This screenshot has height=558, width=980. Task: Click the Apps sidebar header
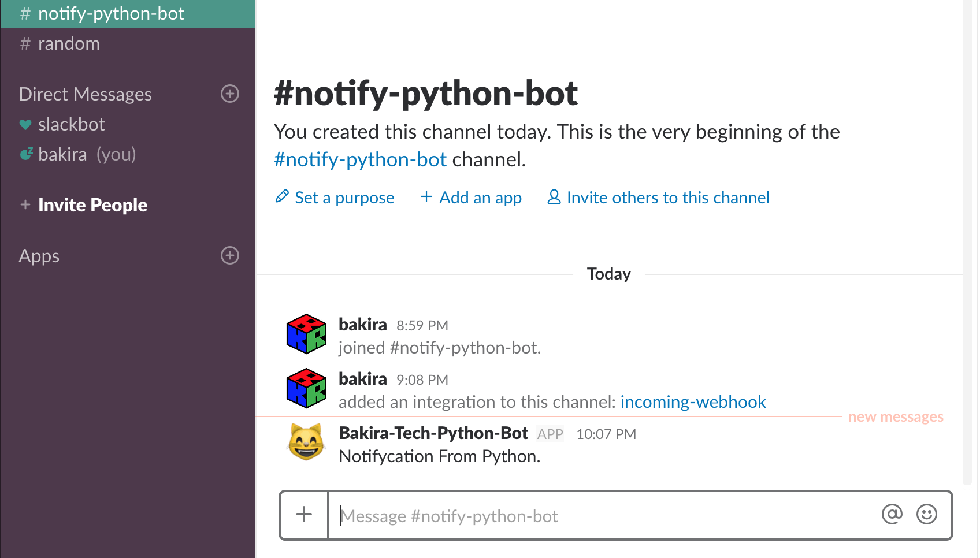click(x=39, y=256)
